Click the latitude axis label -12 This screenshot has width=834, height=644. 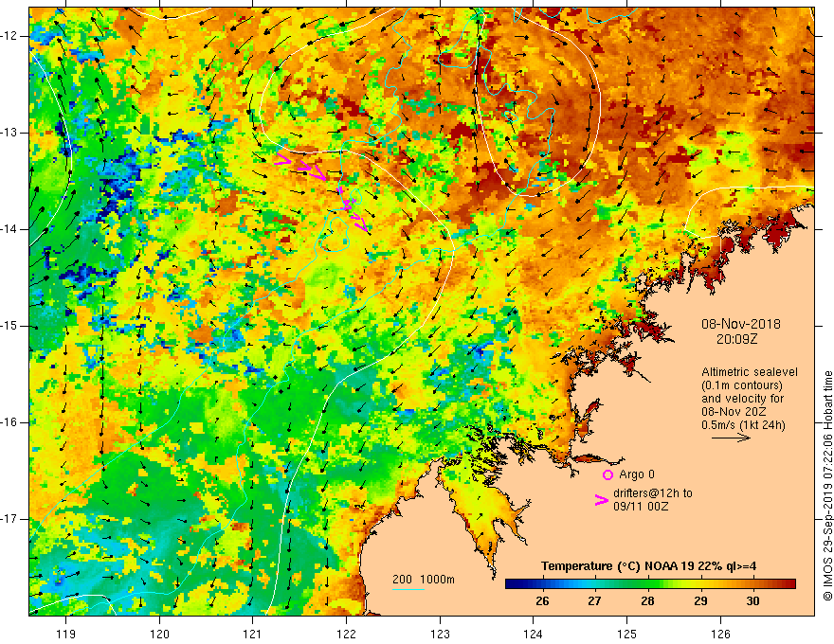(x=10, y=36)
